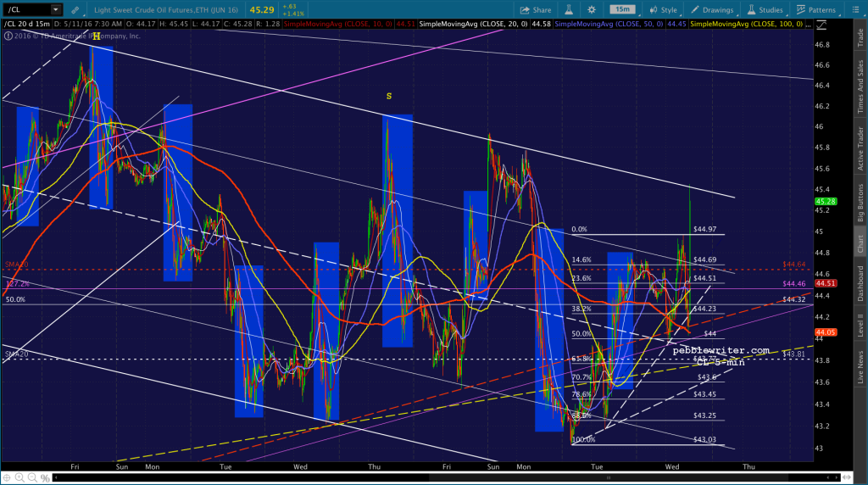Click the horizontal time scrollbar thumb
Image resolution: width=868 pixels, height=485 pixels.
pyautogui.click(x=609, y=477)
